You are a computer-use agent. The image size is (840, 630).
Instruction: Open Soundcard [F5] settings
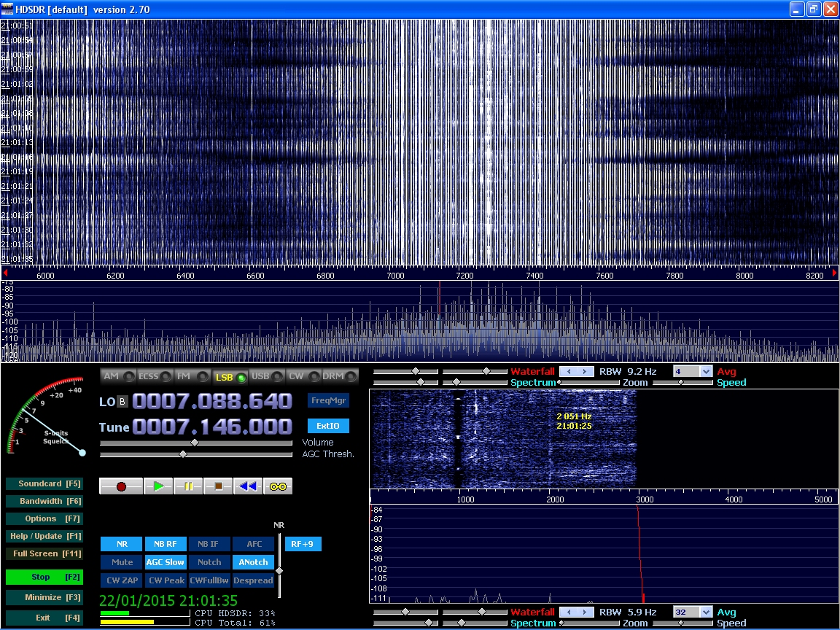(44, 483)
